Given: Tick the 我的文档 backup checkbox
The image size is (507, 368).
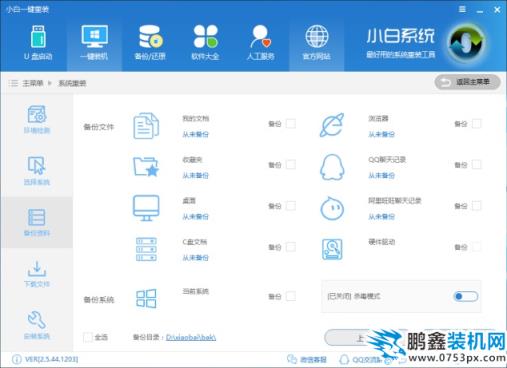Looking at the screenshot, I should (x=291, y=124).
